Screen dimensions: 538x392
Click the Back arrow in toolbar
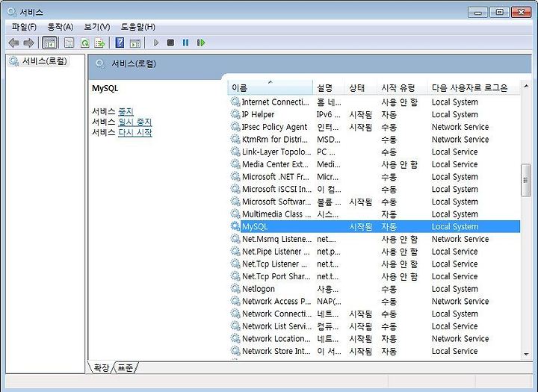coord(13,43)
